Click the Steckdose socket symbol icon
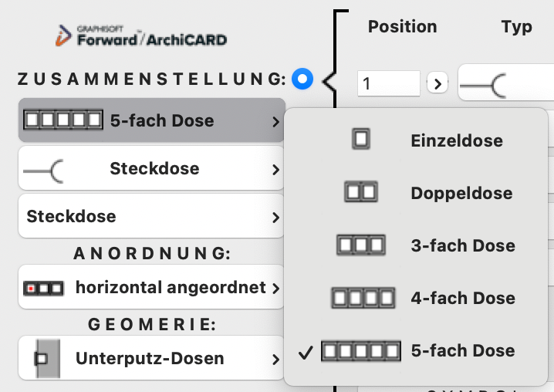This screenshot has width=554, height=392. coord(44,169)
